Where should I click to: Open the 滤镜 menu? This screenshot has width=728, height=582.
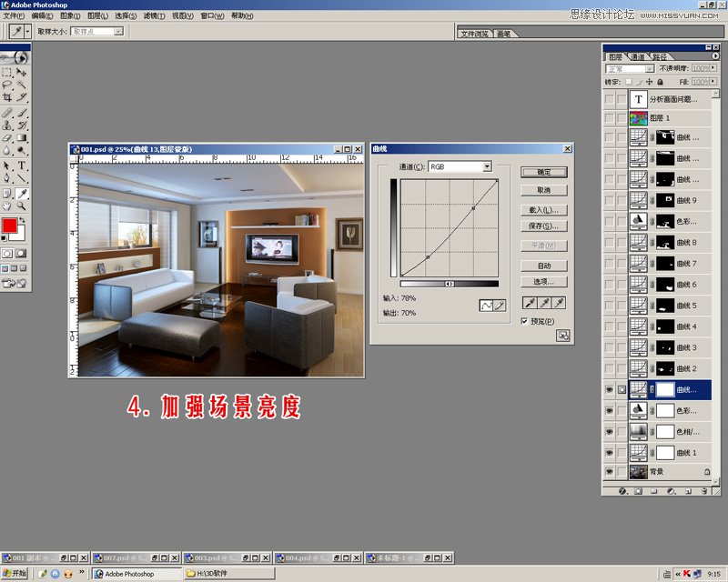pyautogui.click(x=154, y=15)
